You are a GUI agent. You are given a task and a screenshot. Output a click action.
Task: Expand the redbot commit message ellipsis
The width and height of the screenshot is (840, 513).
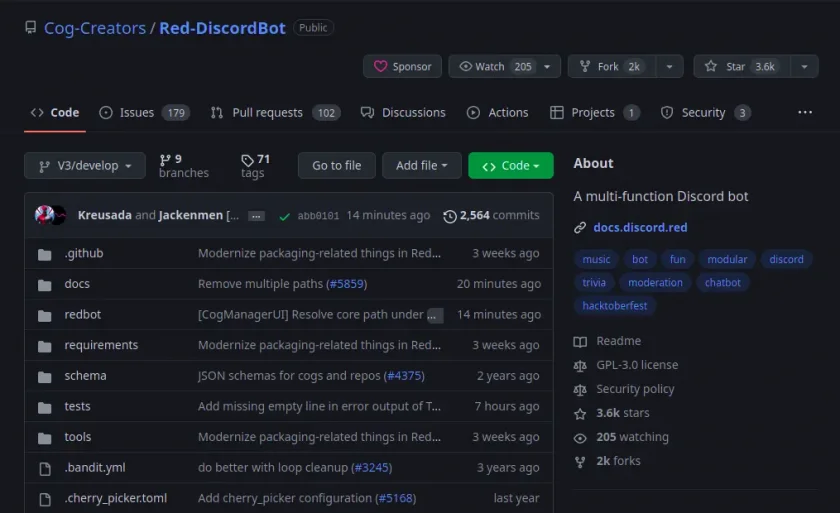tap(434, 315)
